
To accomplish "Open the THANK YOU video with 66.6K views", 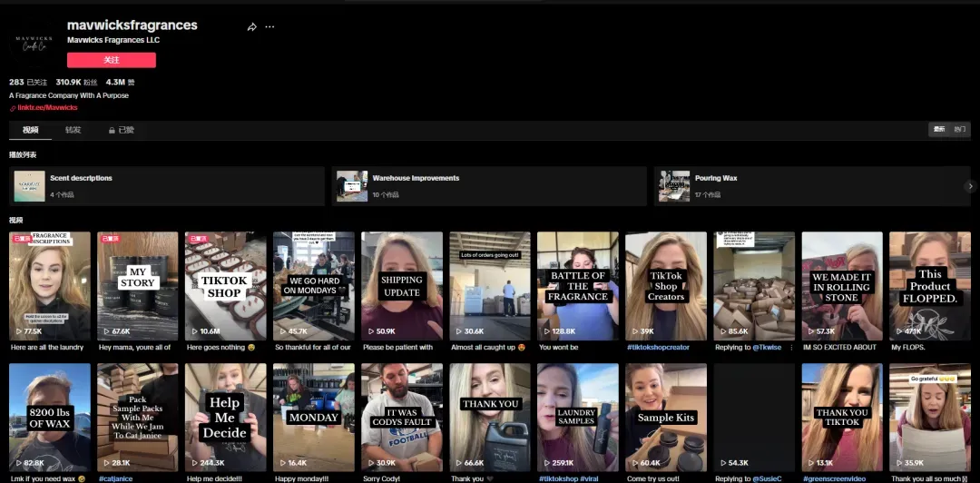I will pos(490,418).
